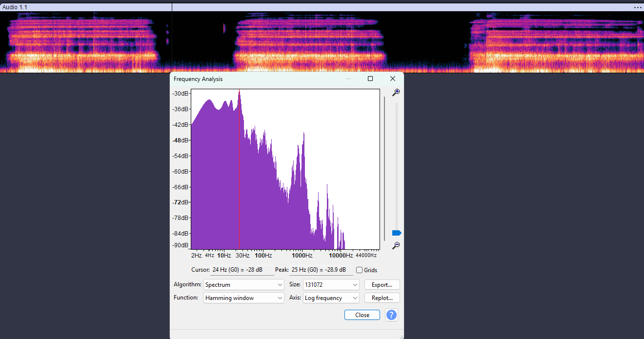Click the Audio 1.1 track name
This screenshot has width=644, height=339.
point(15,7)
